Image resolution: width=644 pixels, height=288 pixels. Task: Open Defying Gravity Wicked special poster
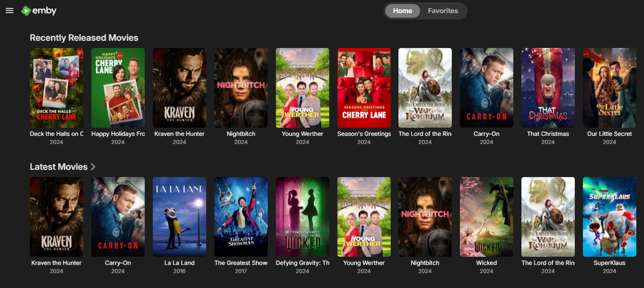pos(303,217)
